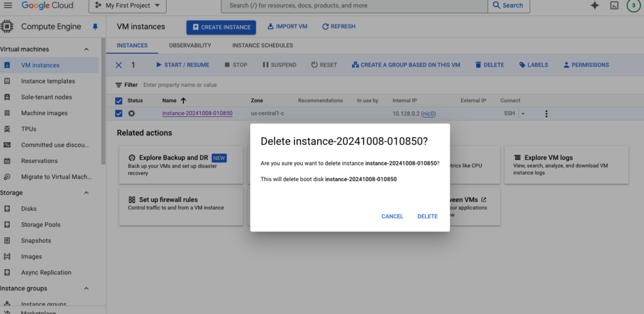Open the three-dot menu for the instance row
The height and width of the screenshot is (314, 644).
coord(547,113)
